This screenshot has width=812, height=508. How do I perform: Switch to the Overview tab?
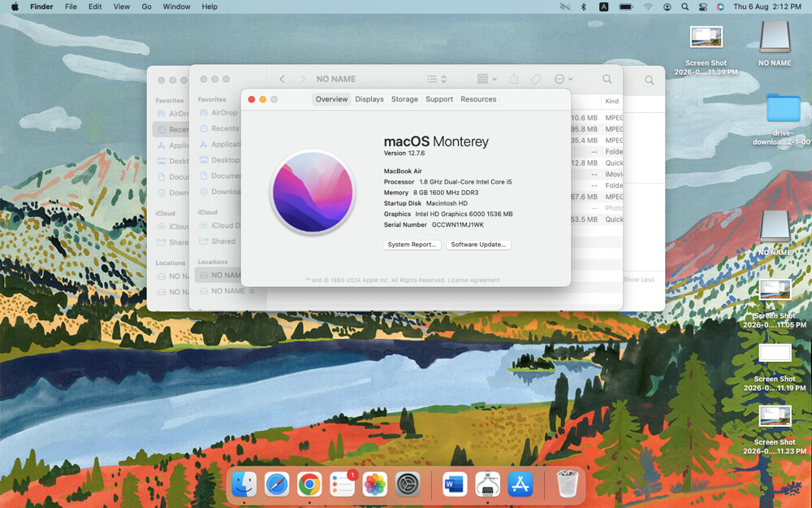point(332,99)
